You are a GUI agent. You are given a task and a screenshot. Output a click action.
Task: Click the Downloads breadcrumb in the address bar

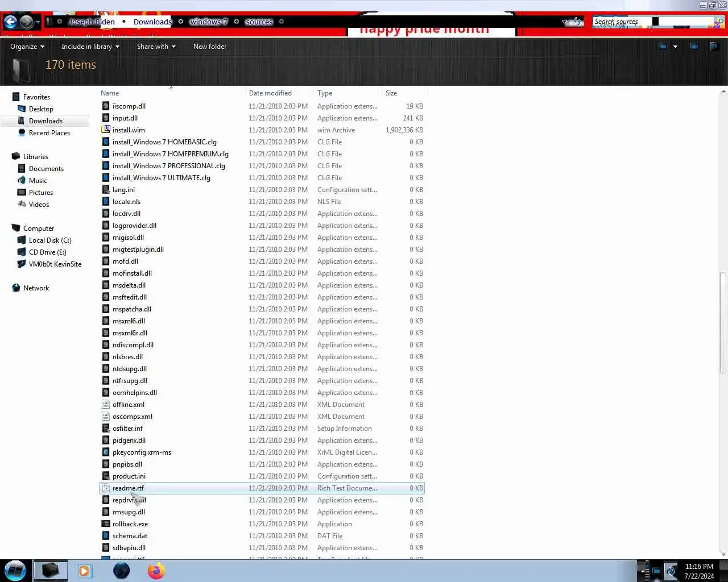pyautogui.click(x=152, y=22)
